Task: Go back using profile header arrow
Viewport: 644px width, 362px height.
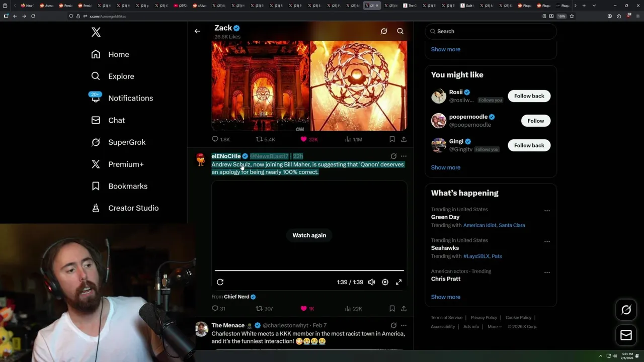Action: [197, 31]
